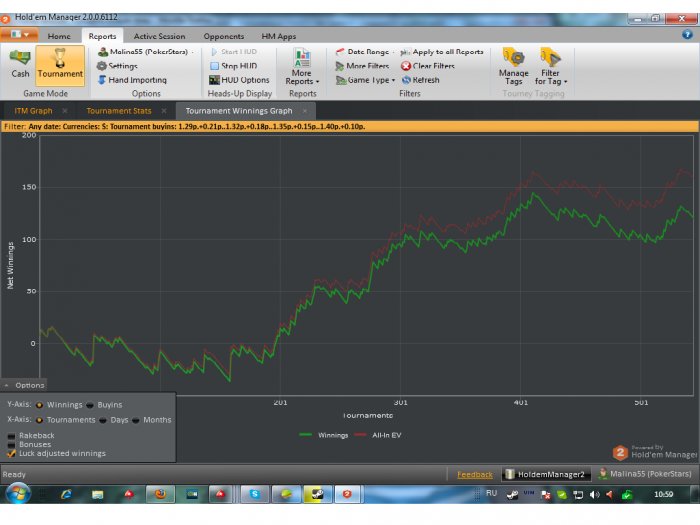This screenshot has height=525, width=700.
Task: Open the Opponents ribbon tab
Action: [x=223, y=36]
